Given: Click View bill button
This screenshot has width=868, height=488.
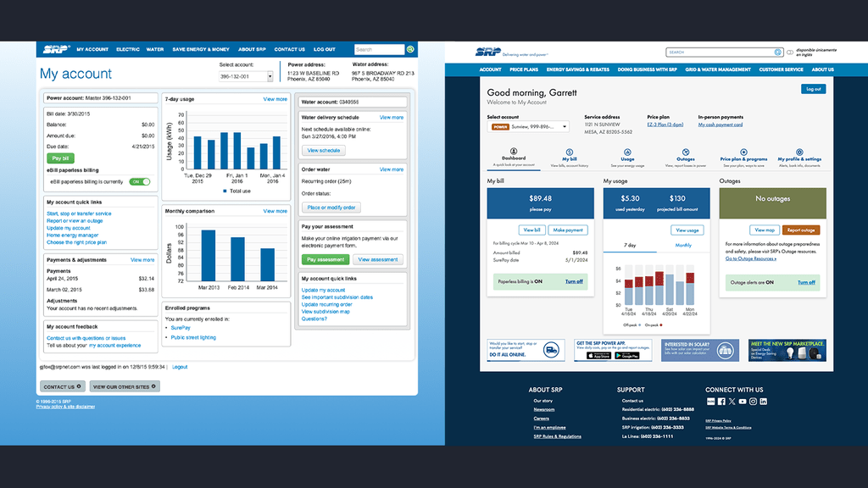Looking at the screenshot, I should coord(531,230).
